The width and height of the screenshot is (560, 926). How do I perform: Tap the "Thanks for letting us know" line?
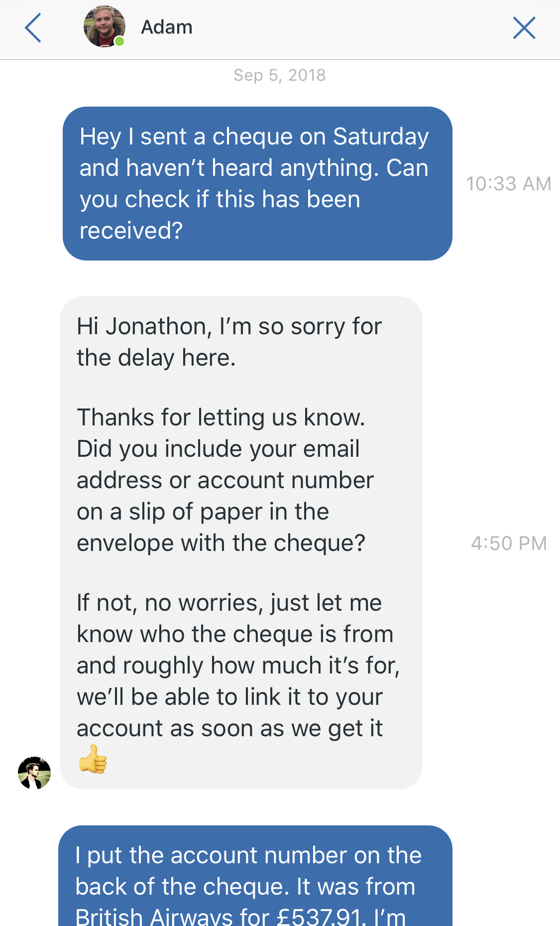[221, 417]
